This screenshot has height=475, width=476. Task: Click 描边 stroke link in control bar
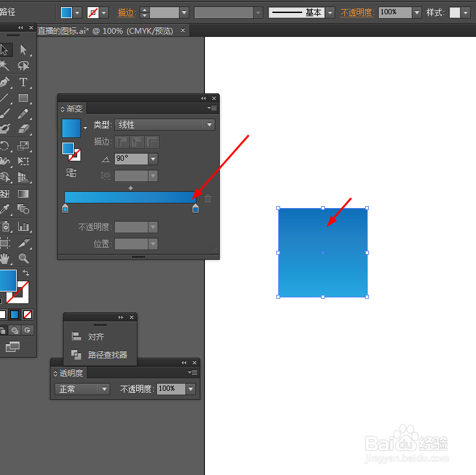coord(126,13)
